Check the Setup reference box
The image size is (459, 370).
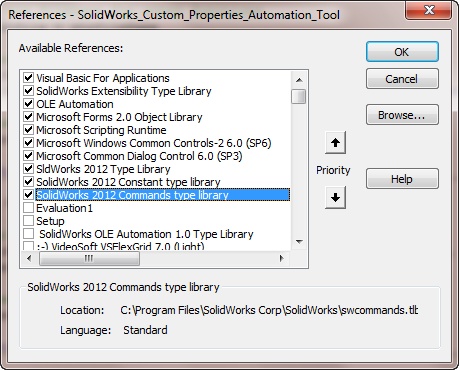28,221
